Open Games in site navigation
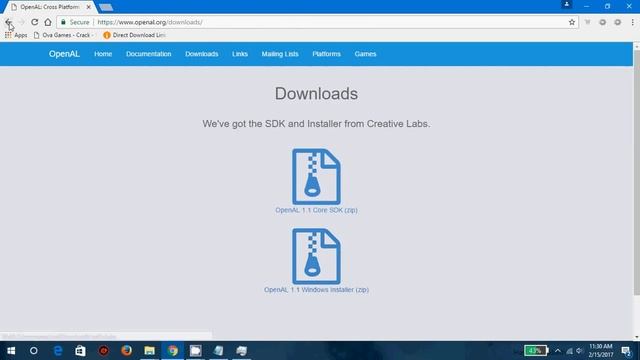The image size is (640, 360). [365, 54]
